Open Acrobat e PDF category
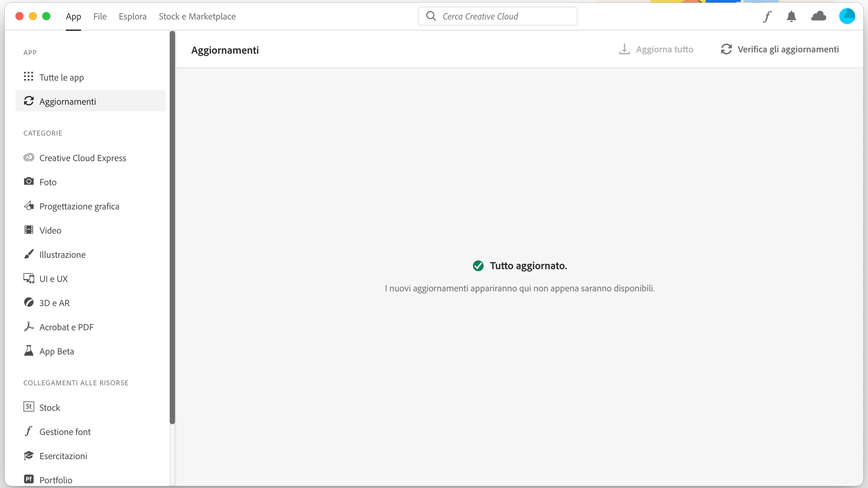 click(x=66, y=327)
